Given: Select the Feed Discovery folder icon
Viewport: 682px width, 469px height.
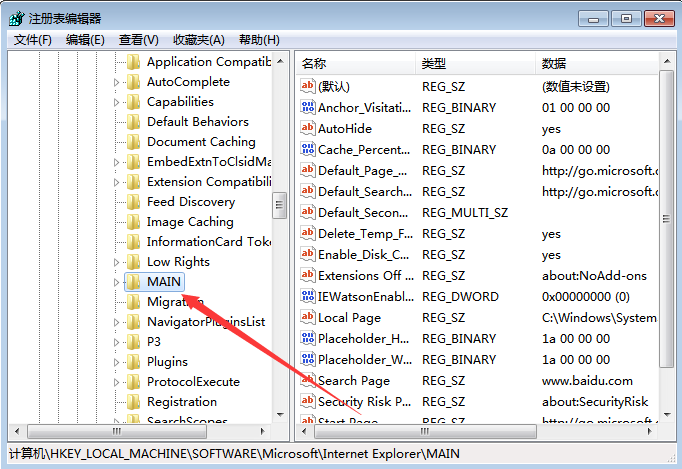Looking at the screenshot, I should (x=134, y=202).
